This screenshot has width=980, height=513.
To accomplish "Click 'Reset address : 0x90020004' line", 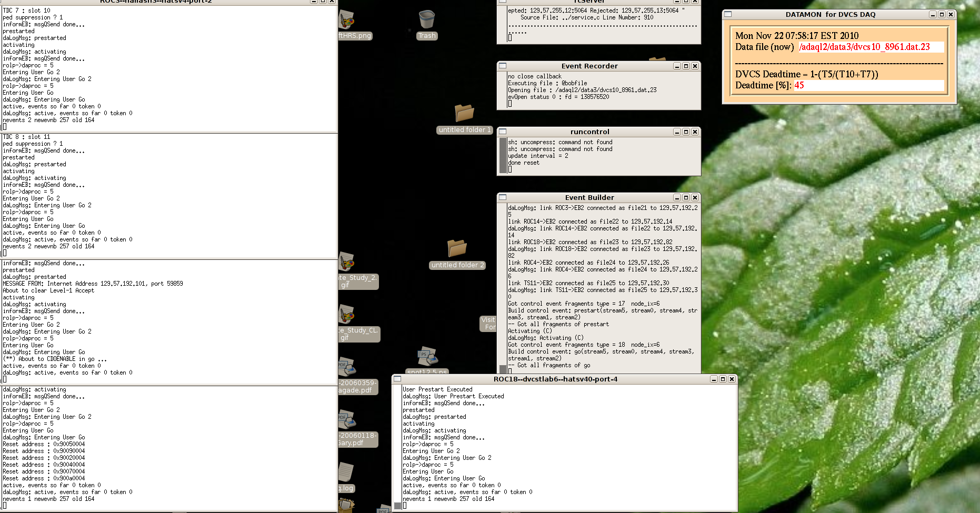I will click(x=44, y=458).
